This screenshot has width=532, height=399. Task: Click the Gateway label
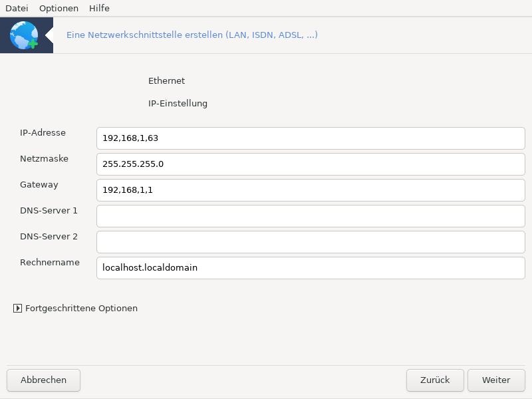point(39,185)
